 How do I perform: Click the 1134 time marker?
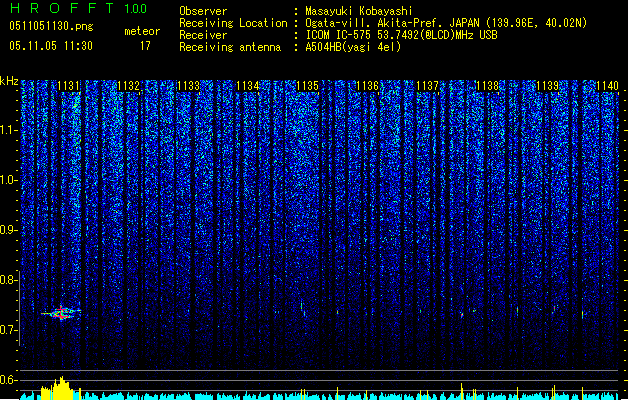248,86
